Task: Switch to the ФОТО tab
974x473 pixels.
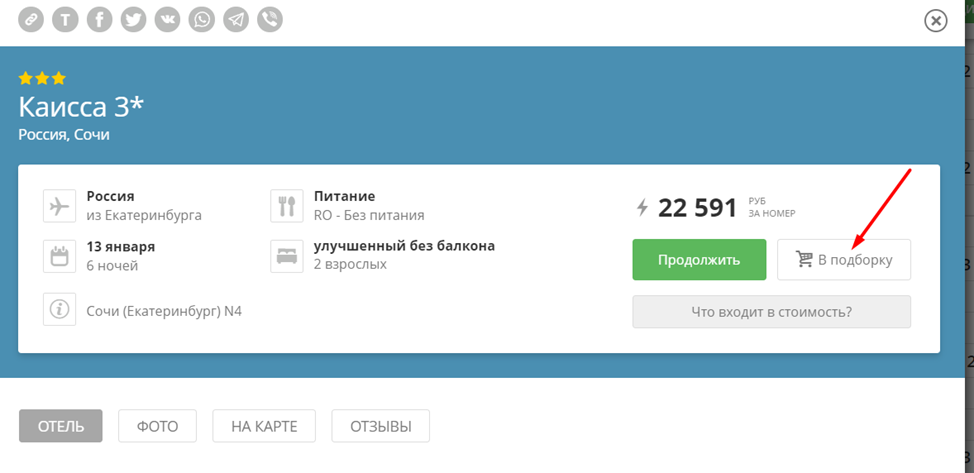Action: coord(157,426)
